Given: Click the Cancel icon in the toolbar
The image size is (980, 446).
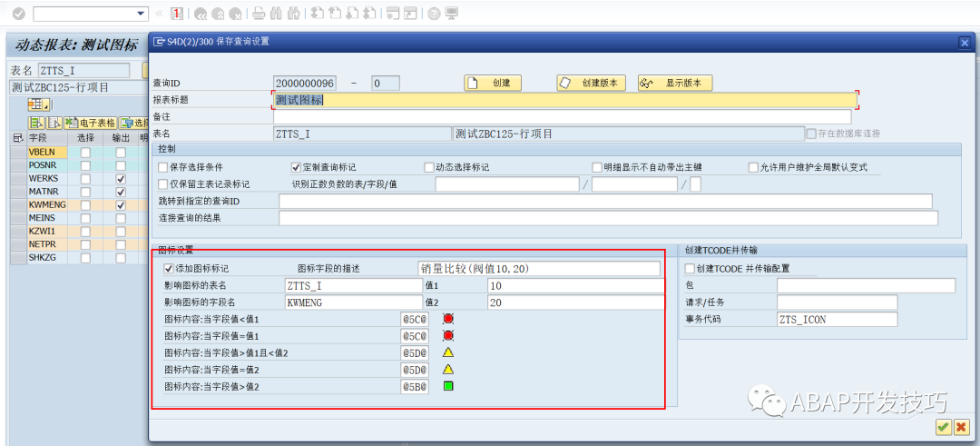Looking at the screenshot, I should [x=235, y=13].
